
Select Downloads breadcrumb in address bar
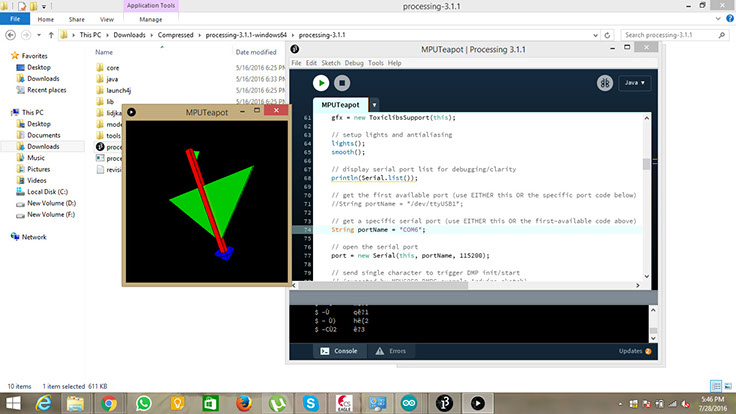129,35
